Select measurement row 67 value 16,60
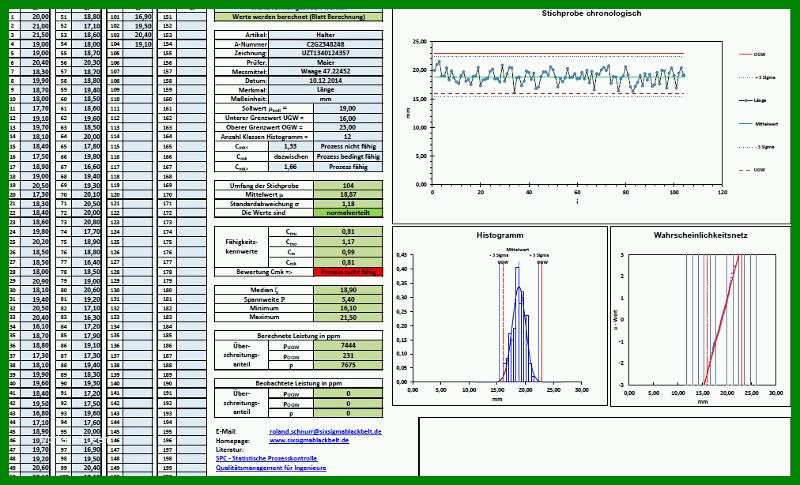The width and height of the screenshot is (800, 485). point(86,167)
